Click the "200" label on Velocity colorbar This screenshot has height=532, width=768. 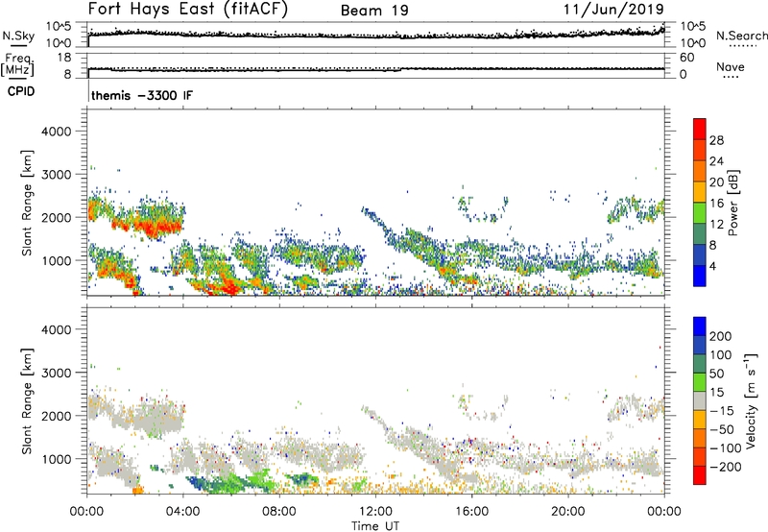pyautogui.click(x=721, y=336)
